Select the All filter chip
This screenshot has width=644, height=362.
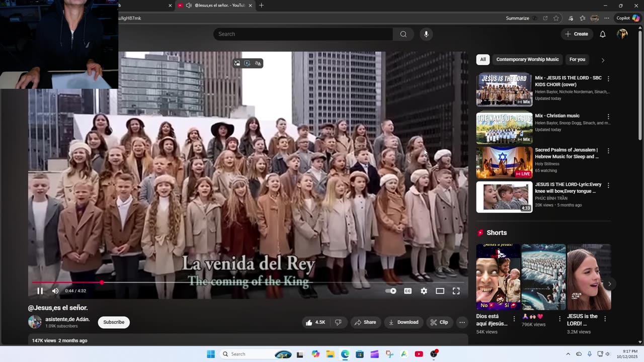coord(483,59)
